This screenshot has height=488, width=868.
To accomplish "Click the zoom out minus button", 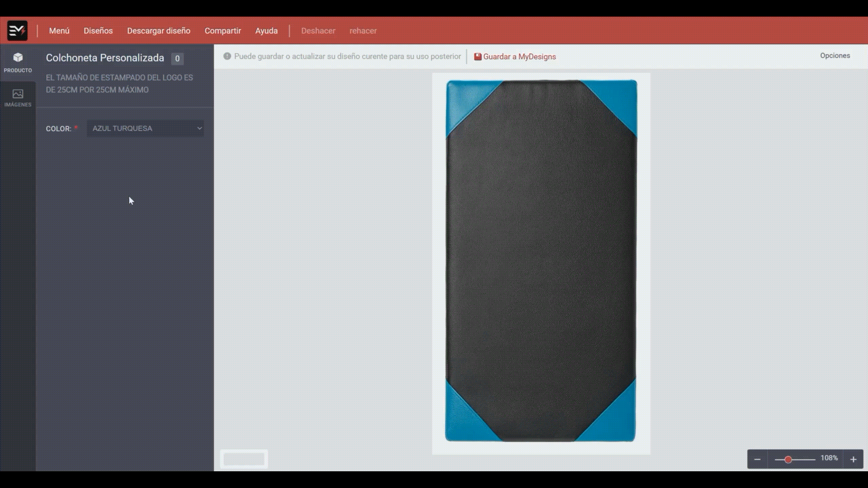I will tap(757, 459).
